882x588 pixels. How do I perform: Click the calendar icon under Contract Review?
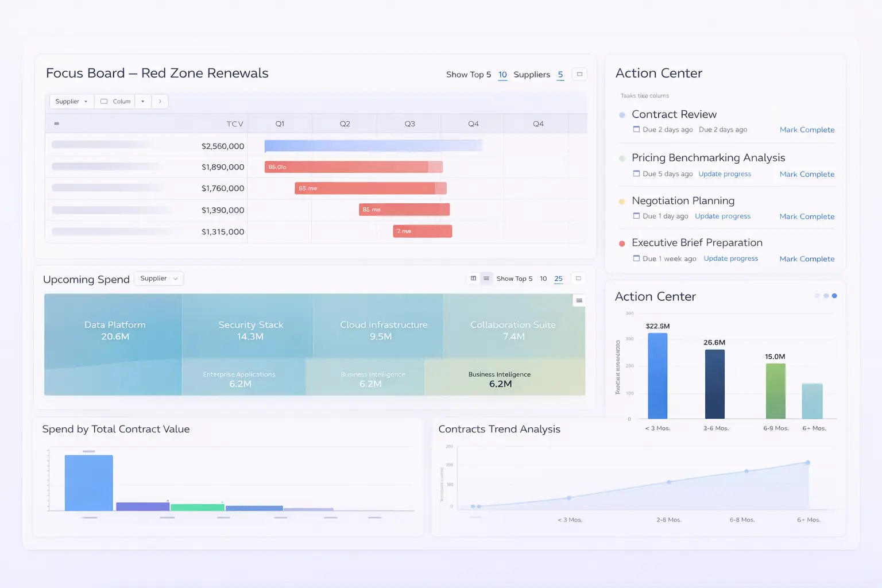click(636, 129)
